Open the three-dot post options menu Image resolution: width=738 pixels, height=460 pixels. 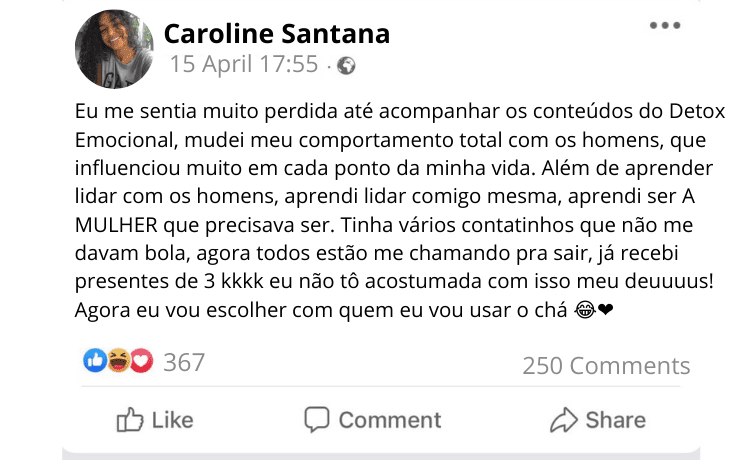tap(665, 25)
